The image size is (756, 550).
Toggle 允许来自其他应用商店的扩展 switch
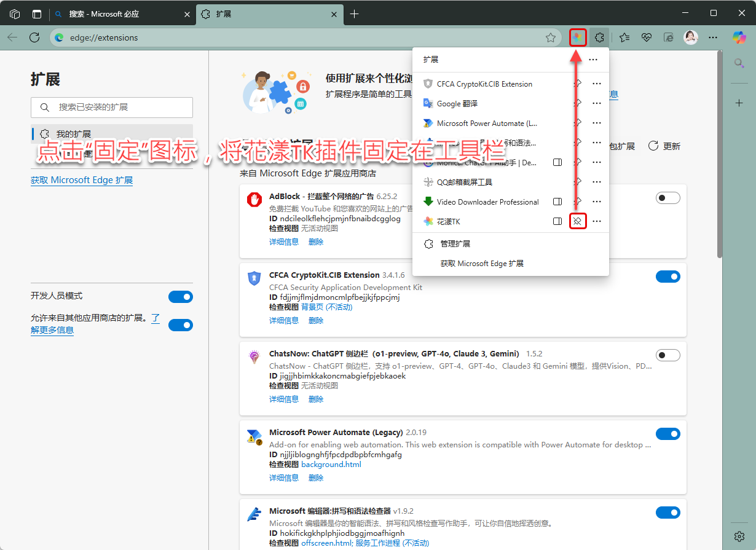(x=181, y=324)
